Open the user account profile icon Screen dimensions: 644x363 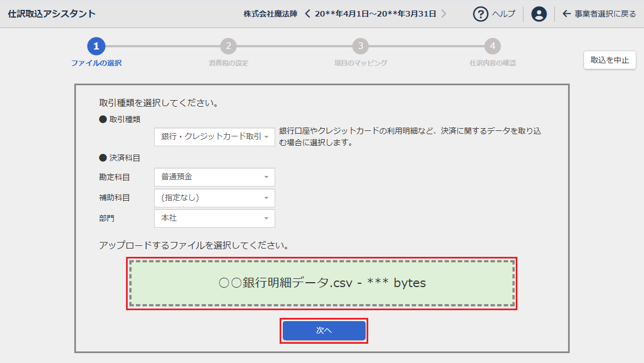(539, 14)
